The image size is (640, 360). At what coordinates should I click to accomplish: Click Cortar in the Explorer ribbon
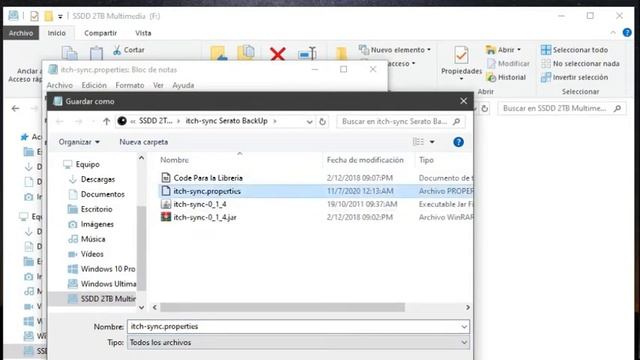pos(129,50)
